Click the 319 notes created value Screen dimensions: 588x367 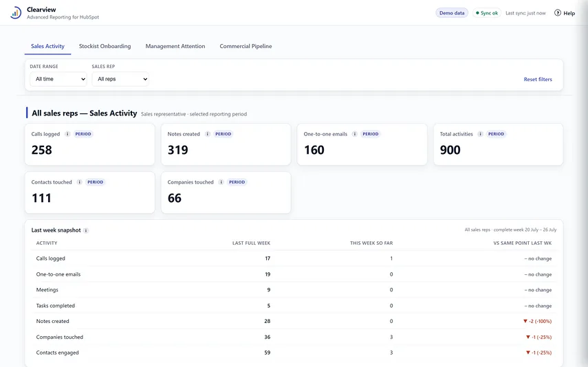pyautogui.click(x=177, y=150)
